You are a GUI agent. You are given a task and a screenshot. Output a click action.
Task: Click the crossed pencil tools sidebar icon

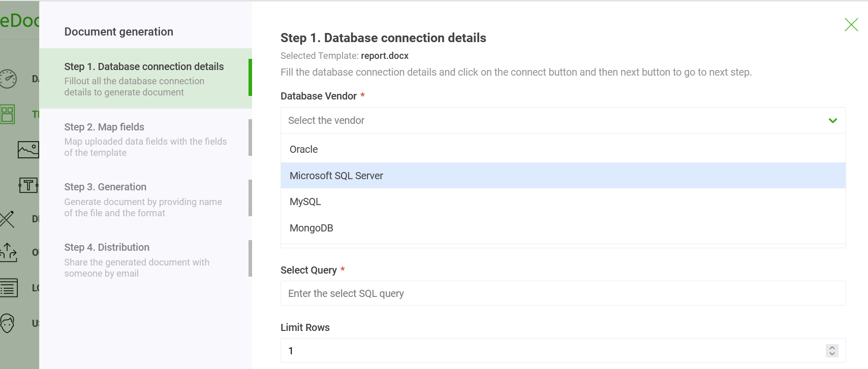pyautogui.click(x=7, y=219)
